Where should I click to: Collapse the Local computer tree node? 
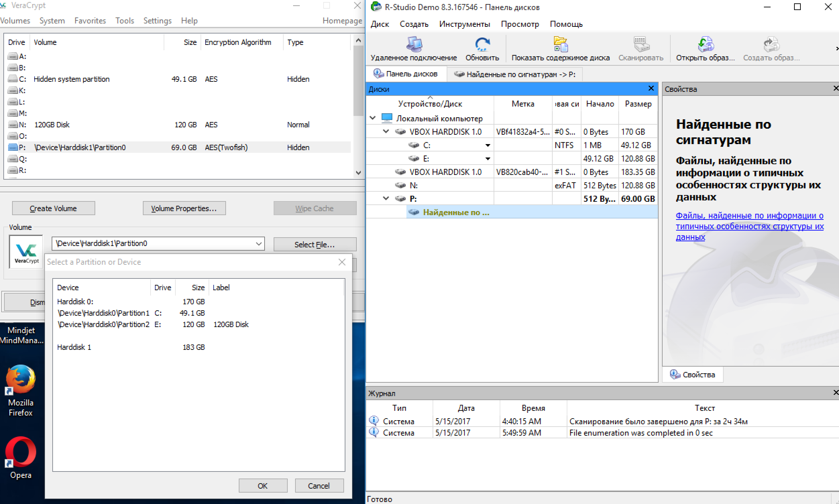point(373,118)
